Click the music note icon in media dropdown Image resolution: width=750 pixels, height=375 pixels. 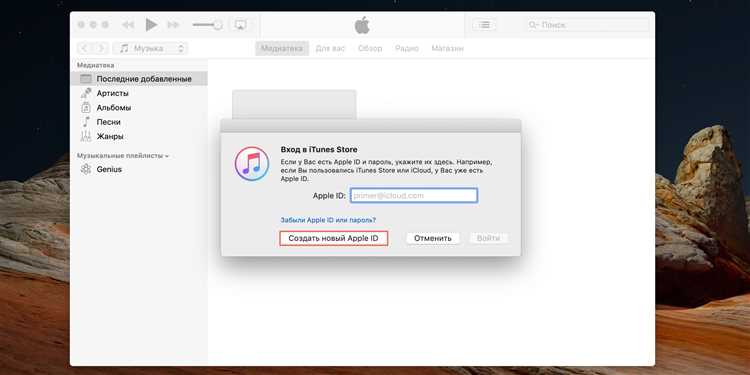point(124,48)
